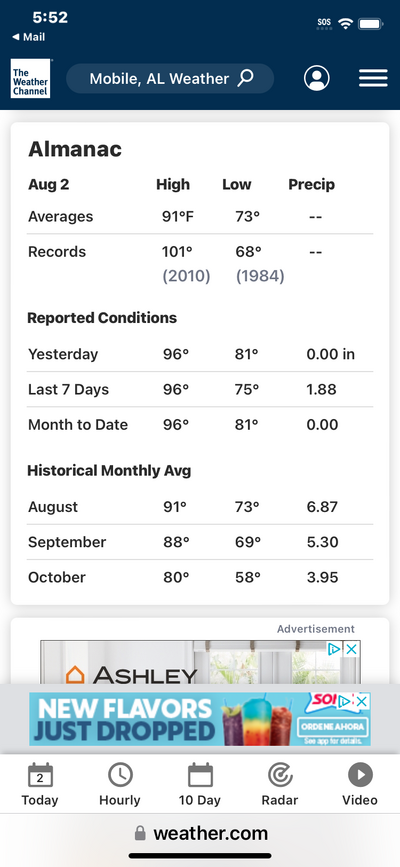Open the user profile icon
The height and width of the screenshot is (867, 400).
click(x=316, y=79)
